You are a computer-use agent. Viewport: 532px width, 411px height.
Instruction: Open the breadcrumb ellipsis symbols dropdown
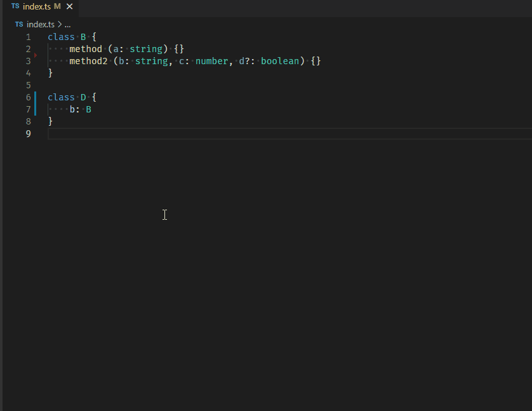pos(67,24)
